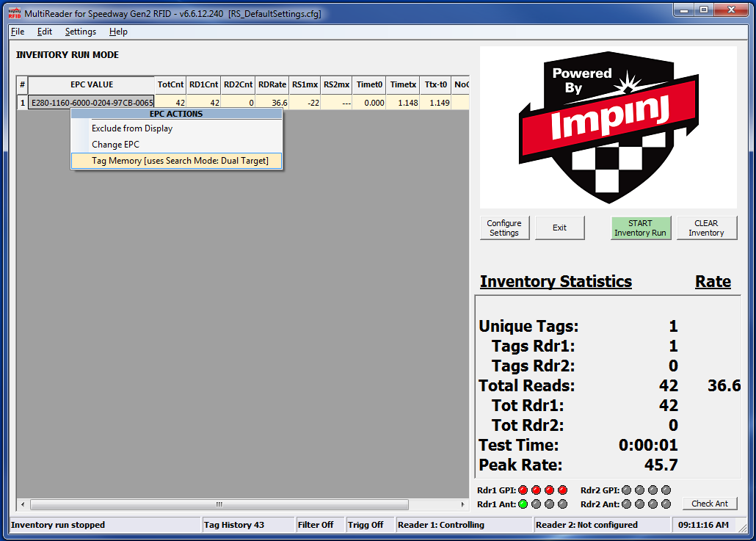Viewport: 756px width, 541px height.
Task: Click the Timetx column header
Action: 403,85
